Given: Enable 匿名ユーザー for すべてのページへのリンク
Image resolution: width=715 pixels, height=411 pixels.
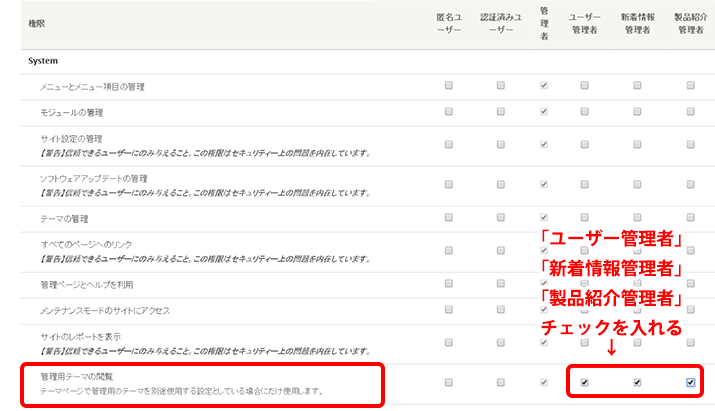Looking at the screenshot, I should pos(449,250).
